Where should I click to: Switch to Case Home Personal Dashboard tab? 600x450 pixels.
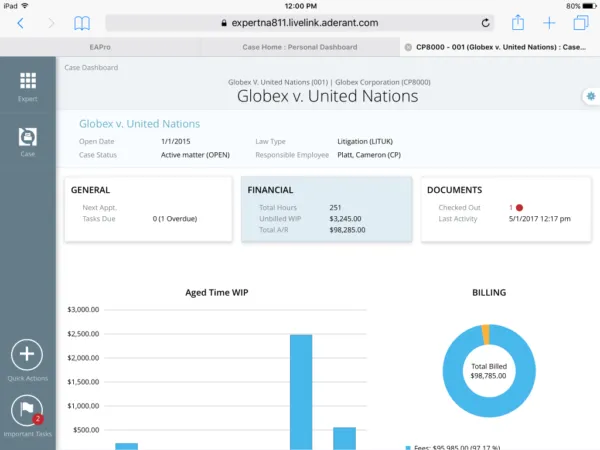click(298, 47)
